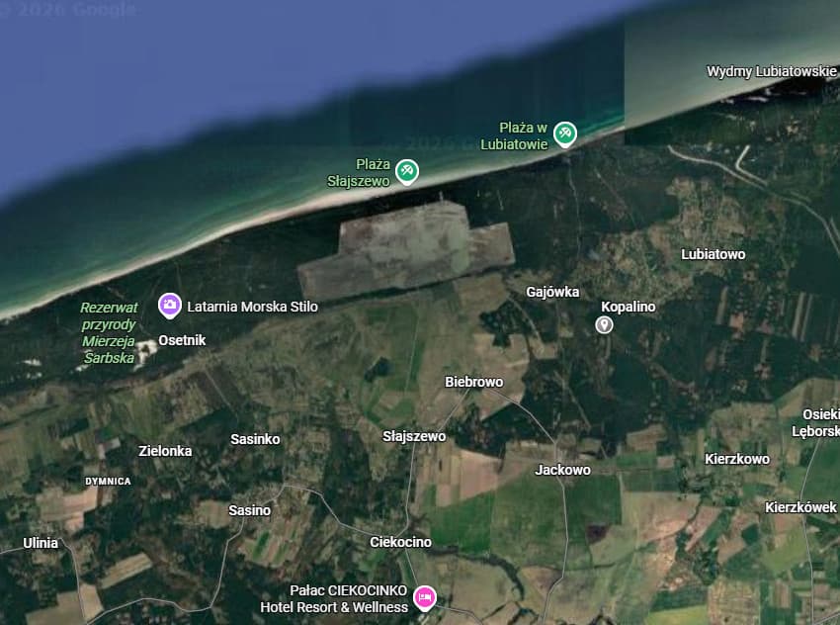This screenshot has width=840, height=625.
Task: Click the Plaża Słajszewo beach pin icon
Action: 406,171
